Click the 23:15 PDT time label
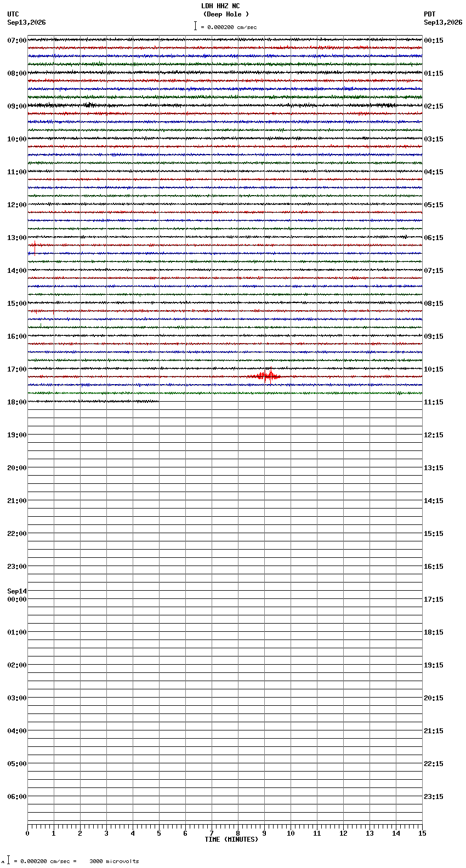The image size is (466, 868). coord(434,796)
